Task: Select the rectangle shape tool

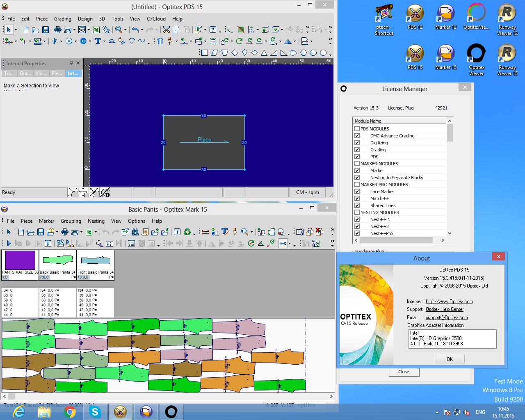Action: pos(205,52)
